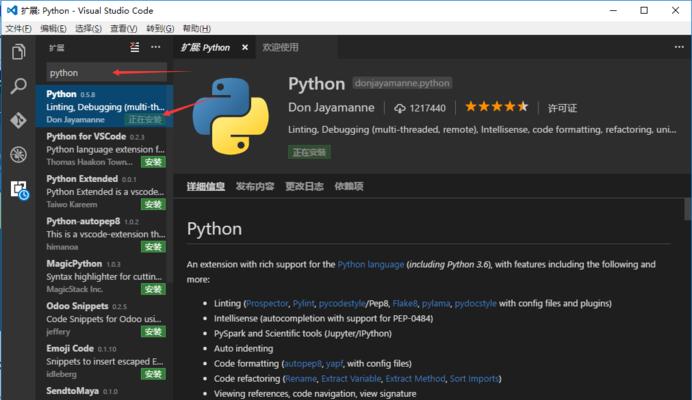The image size is (692, 400).
Task: Close the 扩展 Python tab
Action: [x=245, y=47]
